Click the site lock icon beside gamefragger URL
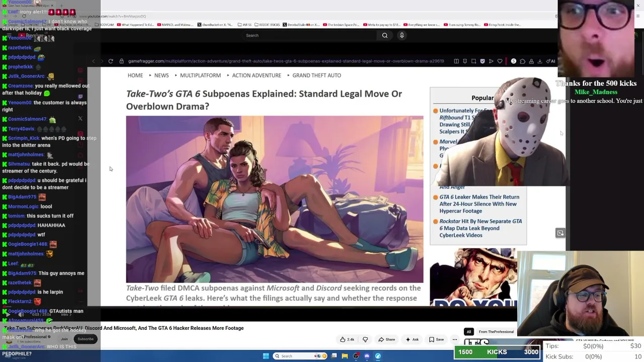 coord(121,61)
